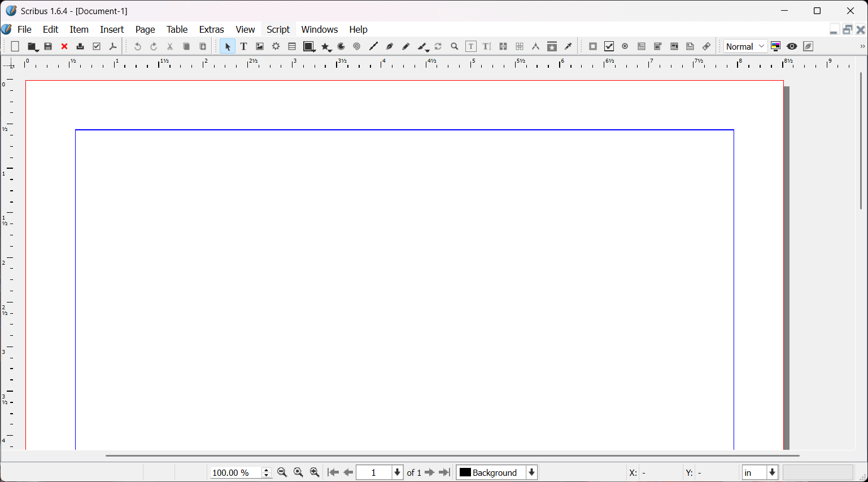
Task: Open the measurement unit 'in' dropdown
Action: [x=772, y=472]
